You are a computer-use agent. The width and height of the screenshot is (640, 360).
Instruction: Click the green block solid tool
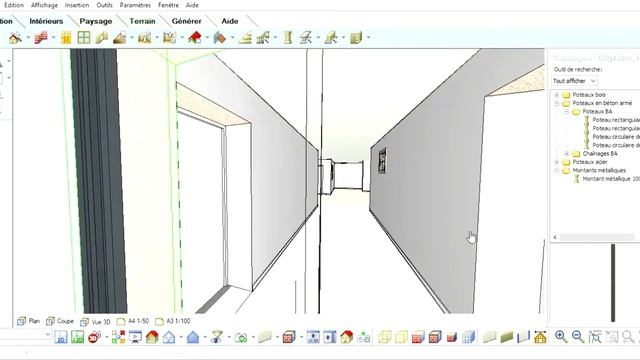coord(356,38)
